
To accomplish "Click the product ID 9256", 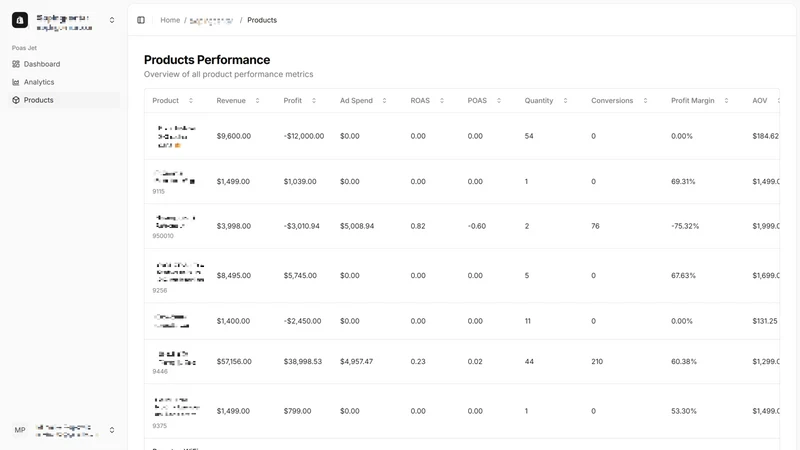I will click(160, 290).
